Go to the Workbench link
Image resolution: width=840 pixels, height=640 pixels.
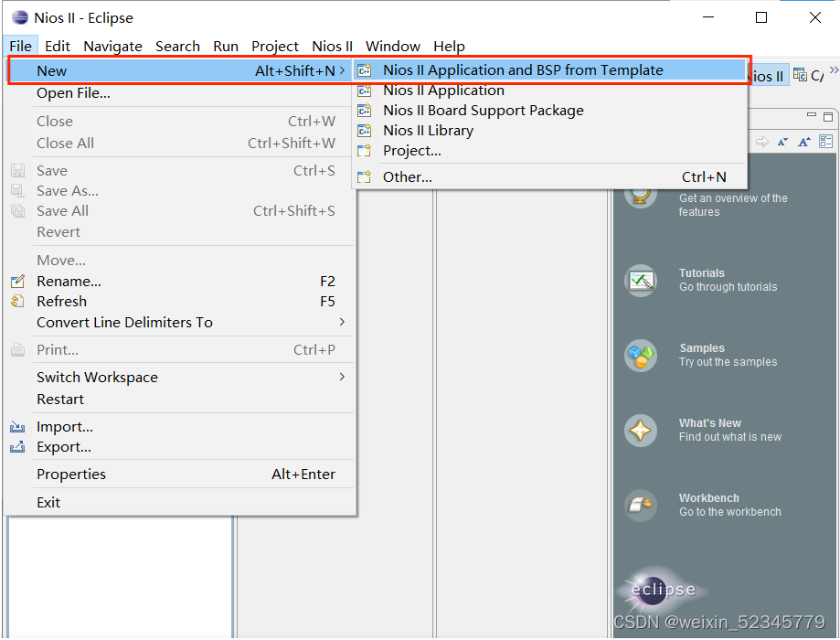tap(708, 498)
